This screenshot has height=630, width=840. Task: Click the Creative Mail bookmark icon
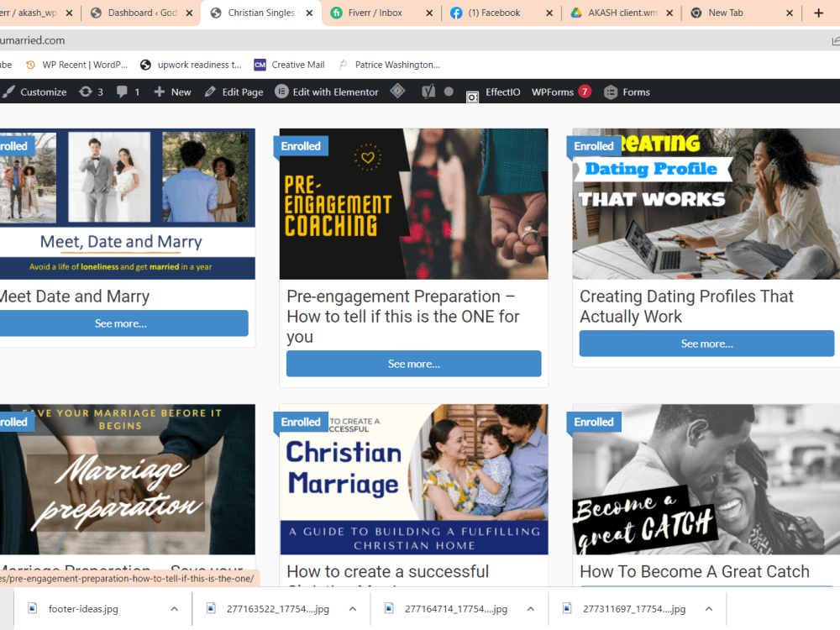pyautogui.click(x=260, y=65)
